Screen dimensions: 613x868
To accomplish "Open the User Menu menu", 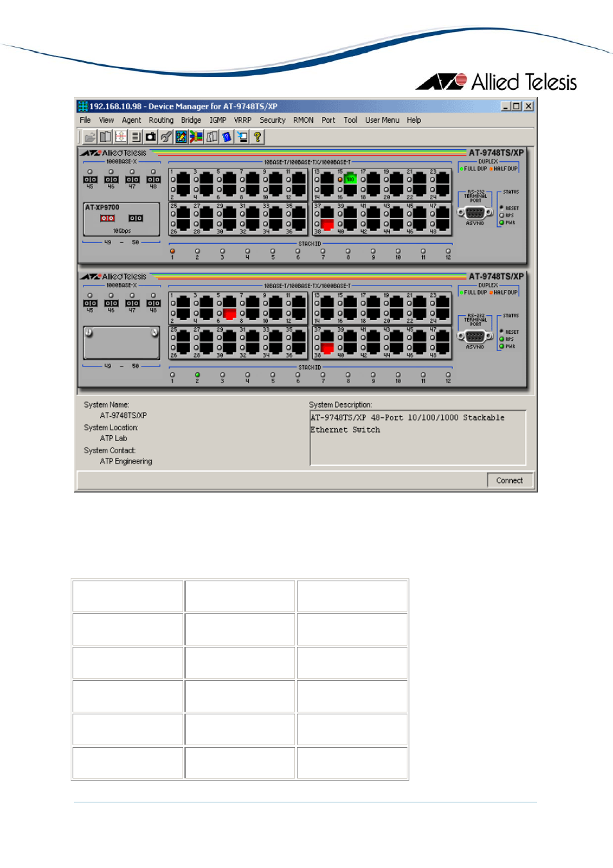I will (x=382, y=120).
